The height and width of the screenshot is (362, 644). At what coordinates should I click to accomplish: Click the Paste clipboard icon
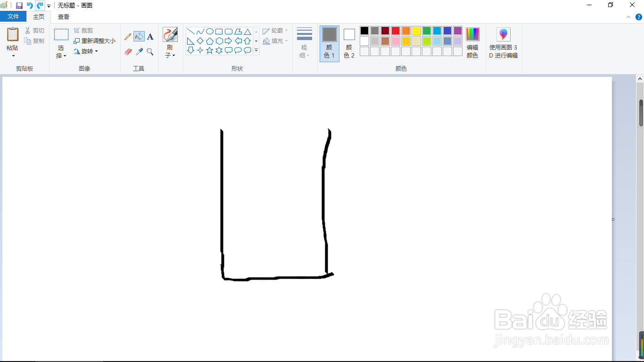click(13, 34)
